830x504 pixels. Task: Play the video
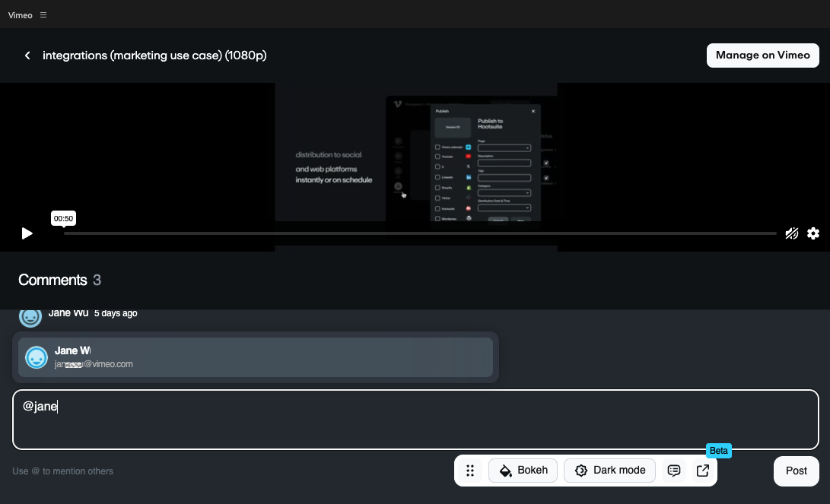tap(27, 233)
